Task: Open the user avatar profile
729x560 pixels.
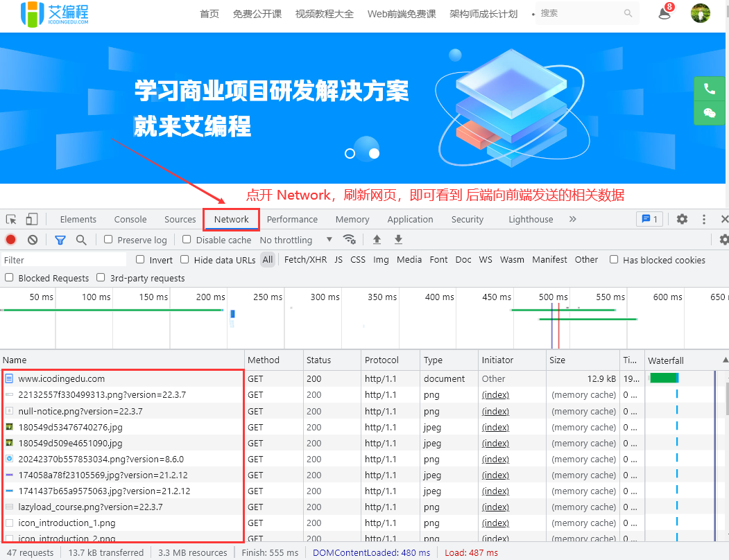Action: [x=700, y=13]
